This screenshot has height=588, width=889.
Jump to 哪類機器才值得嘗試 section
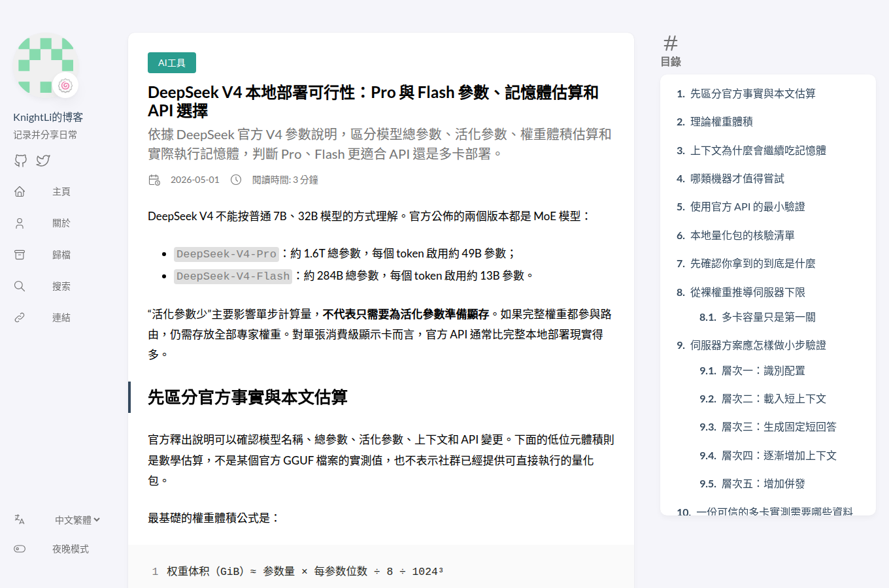click(x=737, y=178)
